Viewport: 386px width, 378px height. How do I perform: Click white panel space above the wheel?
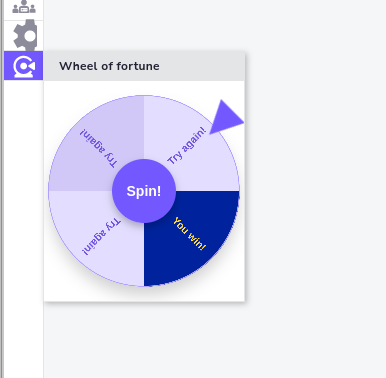144,88
